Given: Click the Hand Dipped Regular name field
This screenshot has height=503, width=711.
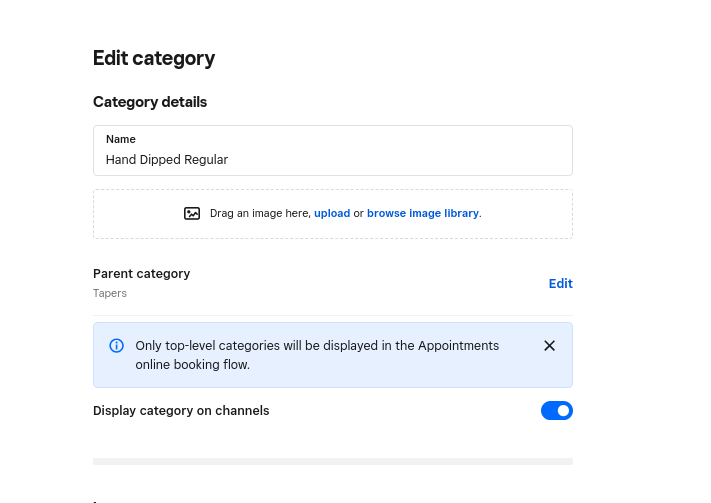Looking at the screenshot, I should coord(332,159).
